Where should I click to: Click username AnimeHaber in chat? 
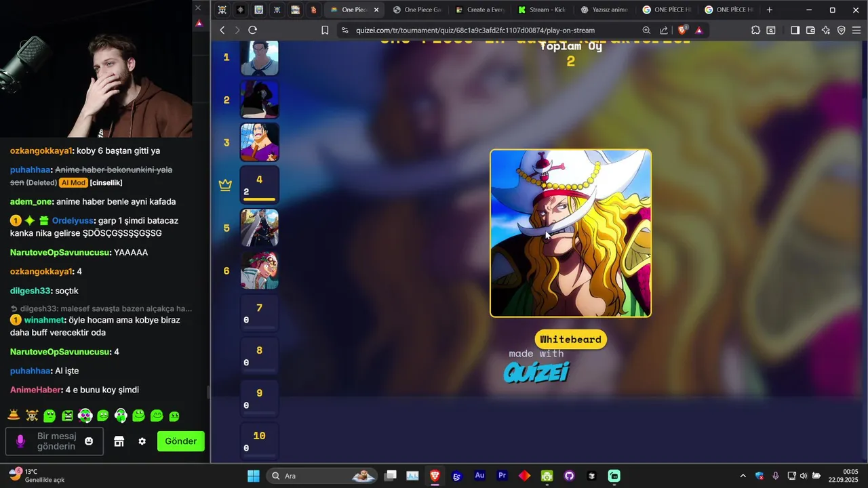tap(35, 390)
